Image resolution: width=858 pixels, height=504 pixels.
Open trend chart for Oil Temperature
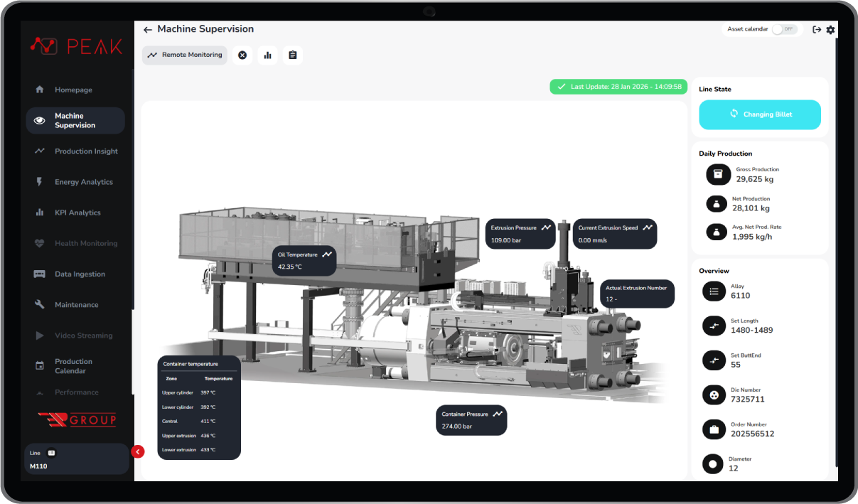pos(327,254)
